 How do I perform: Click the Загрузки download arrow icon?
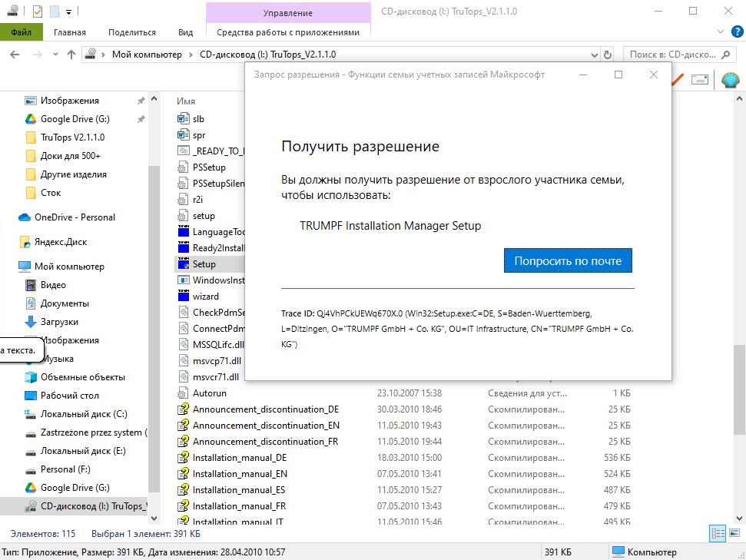tap(31, 322)
